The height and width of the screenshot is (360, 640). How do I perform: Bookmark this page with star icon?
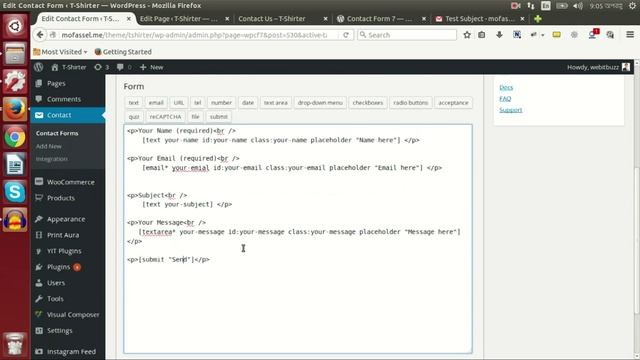467,35
